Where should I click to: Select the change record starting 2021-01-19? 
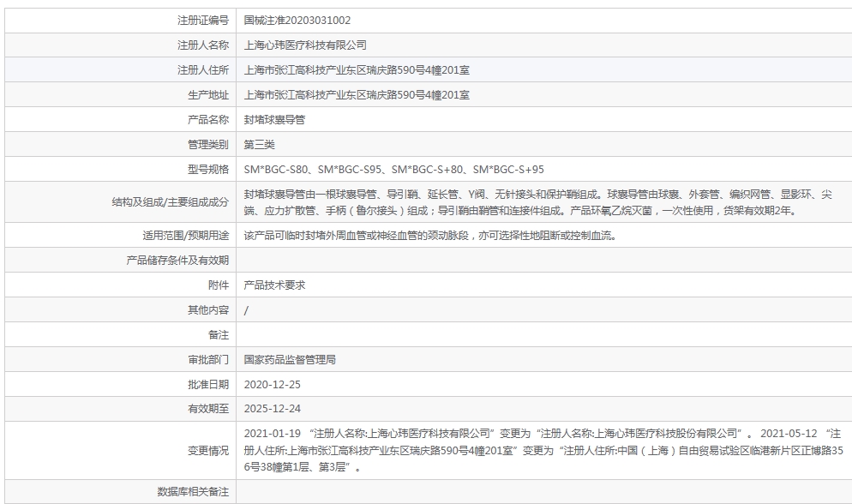coord(543,450)
